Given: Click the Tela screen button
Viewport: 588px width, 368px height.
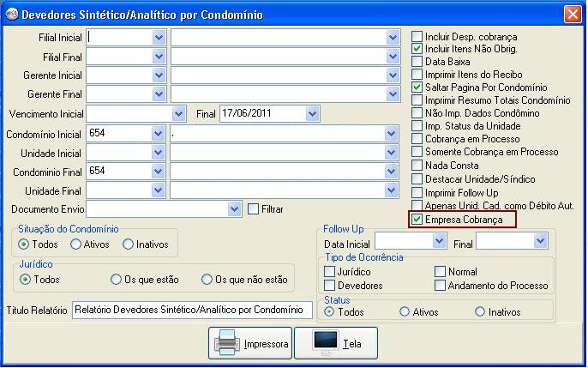Looking at the screenshot, I should [x=336, y=343].
